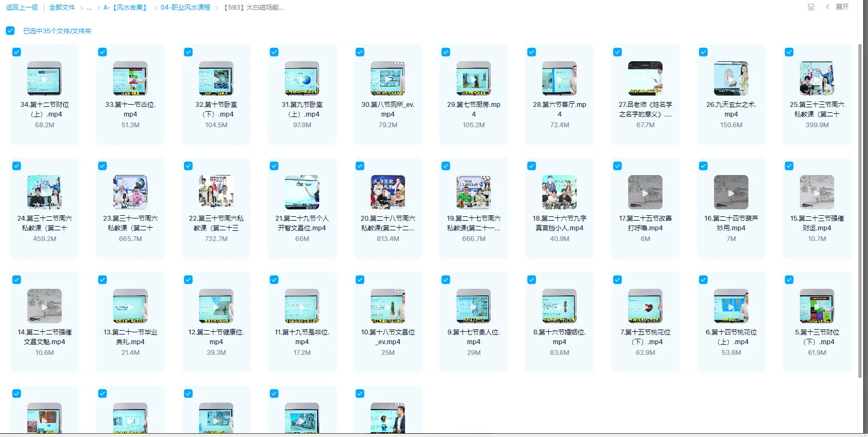Open 26.九天玄女之术.mp4 video thumbnail icon

tap(731, 78)
